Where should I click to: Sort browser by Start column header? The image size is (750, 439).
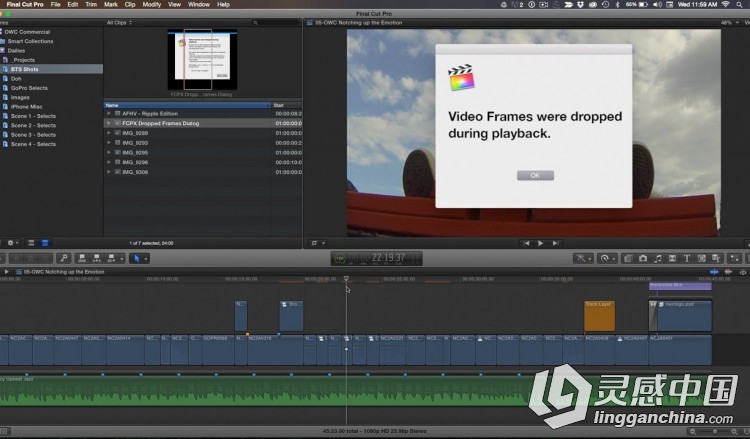click(x=287, y=105)
